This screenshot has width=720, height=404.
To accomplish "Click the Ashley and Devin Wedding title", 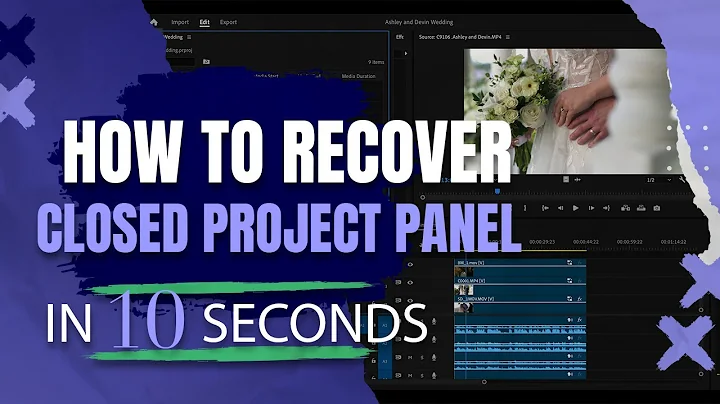I will coord(419,22).
